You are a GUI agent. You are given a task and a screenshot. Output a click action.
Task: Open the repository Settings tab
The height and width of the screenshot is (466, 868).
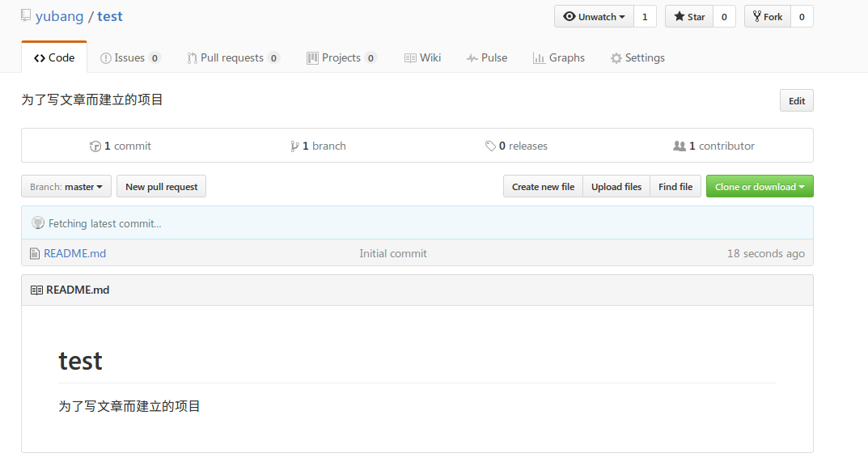point(637,57)
